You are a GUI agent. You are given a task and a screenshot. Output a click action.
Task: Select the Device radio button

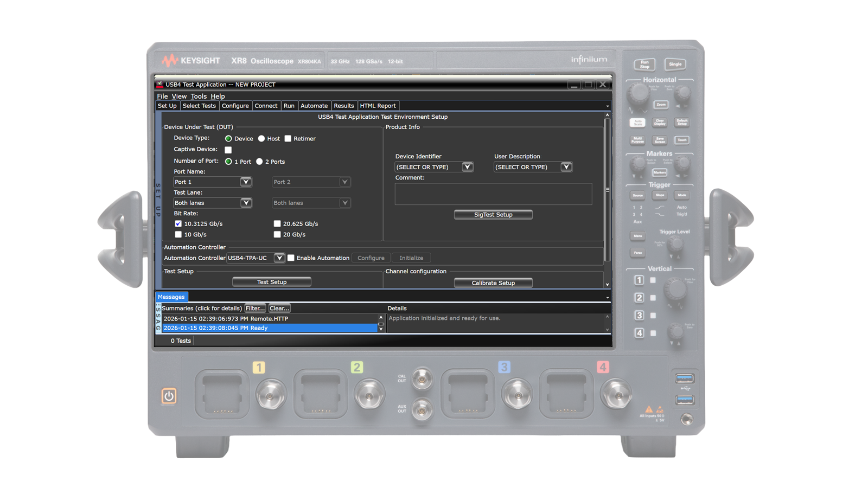228,139
